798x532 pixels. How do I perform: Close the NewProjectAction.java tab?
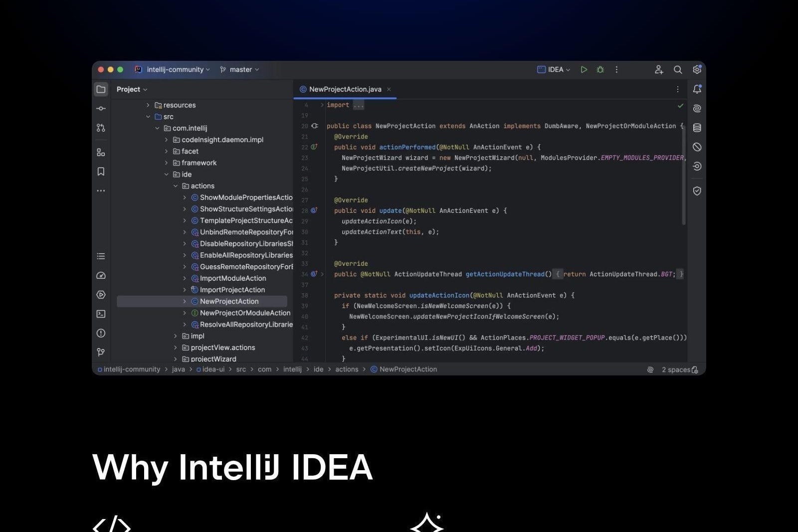(389, 89)
